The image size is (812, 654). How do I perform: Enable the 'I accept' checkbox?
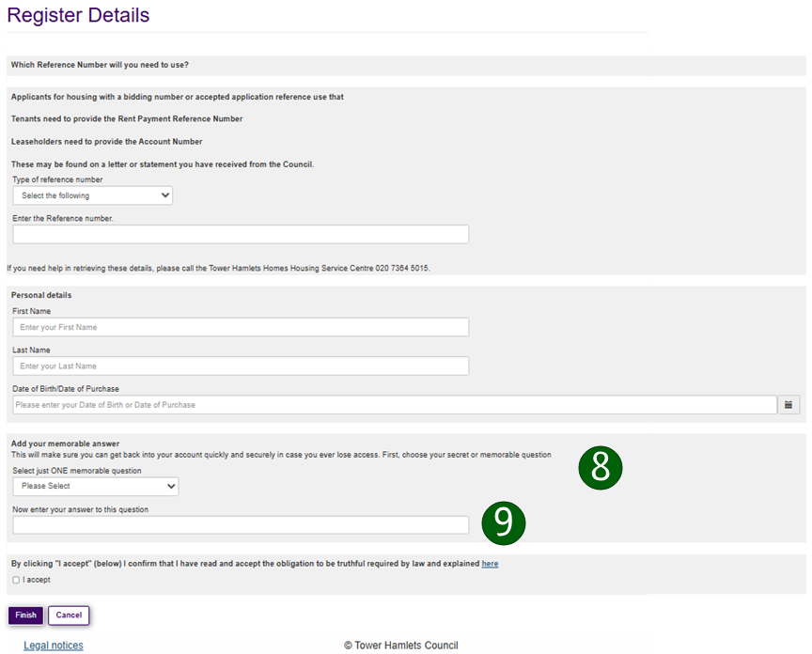click(15, 580)
